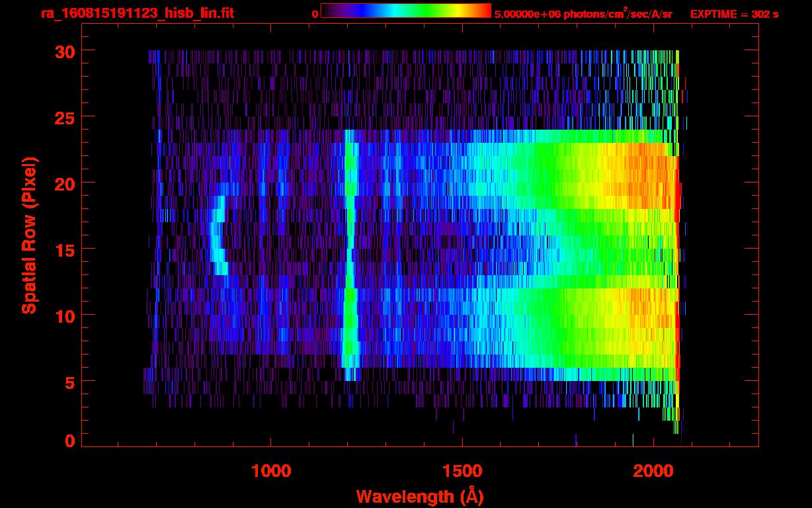The image size is (812, 508).
Task: Click the file name ra_160815191123_hisb_lin.fit
Action: point(137,13)
